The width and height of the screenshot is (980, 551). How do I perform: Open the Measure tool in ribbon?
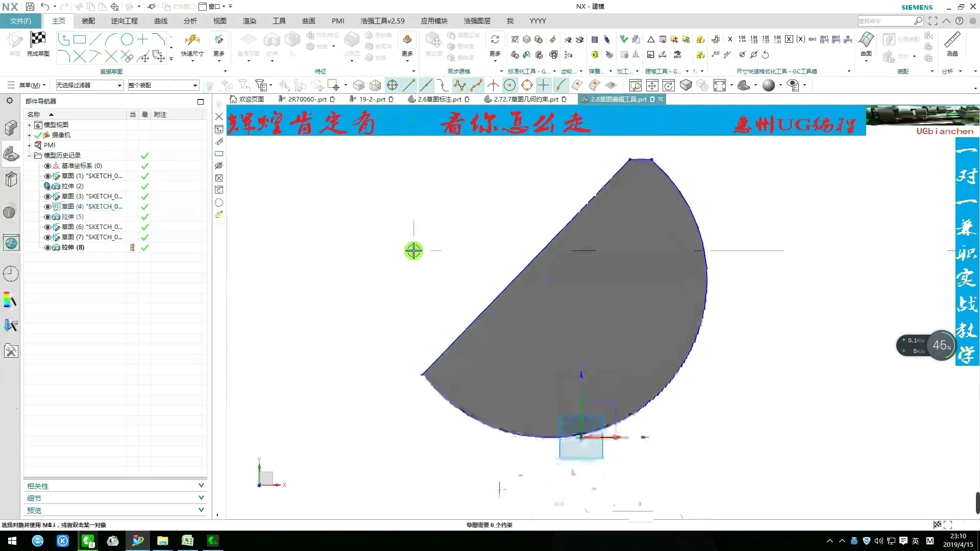point(952,43)
